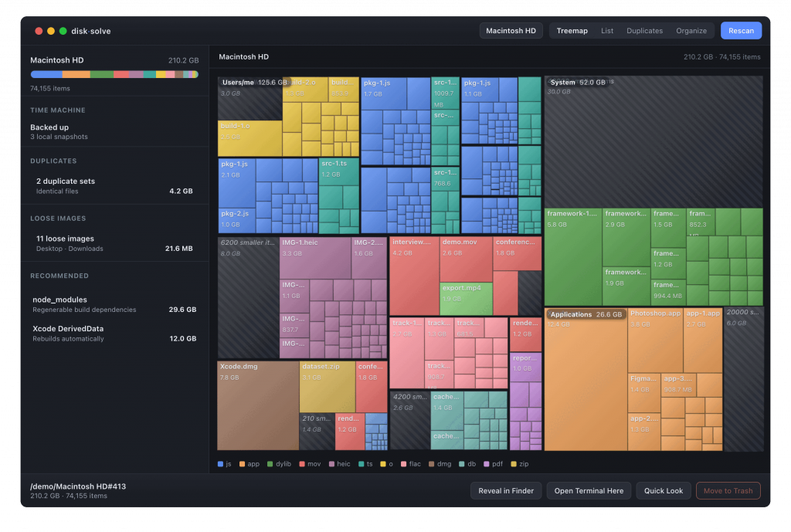Click the flac legend color swatch

click(x=403, y=464)
